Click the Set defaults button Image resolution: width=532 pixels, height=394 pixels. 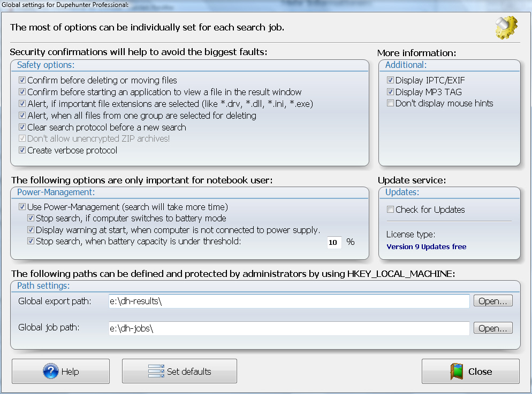click(179, 372)
